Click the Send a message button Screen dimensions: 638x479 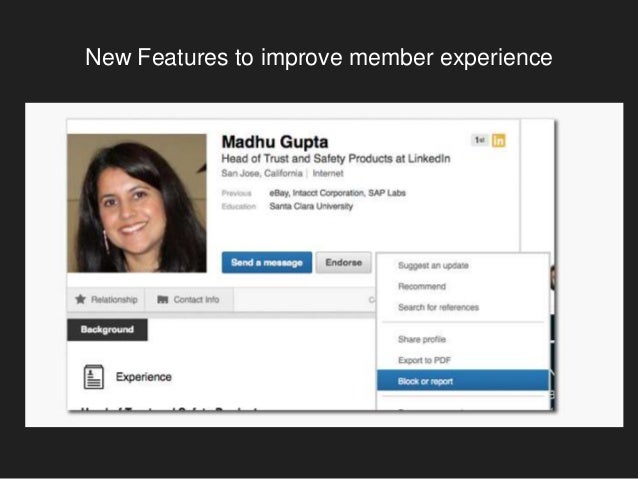coord(267,262)
